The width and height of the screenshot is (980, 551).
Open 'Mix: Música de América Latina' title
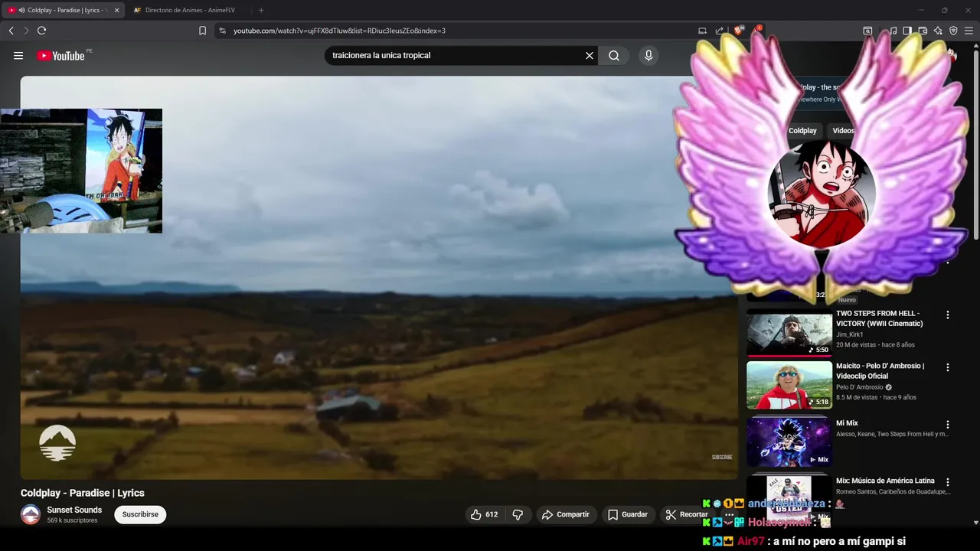(x=885, y=481)
